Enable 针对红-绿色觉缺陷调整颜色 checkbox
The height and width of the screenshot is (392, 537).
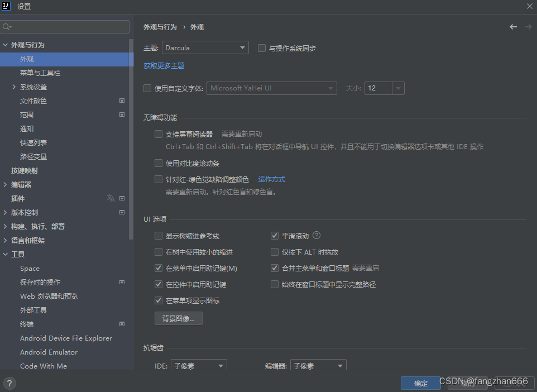158,179
